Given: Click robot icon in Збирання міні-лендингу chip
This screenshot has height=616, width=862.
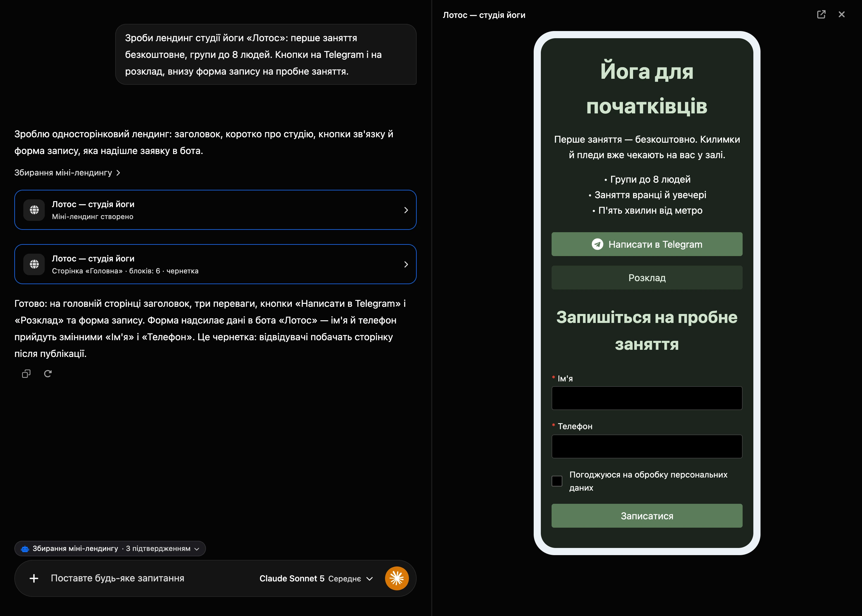Looking at the screenshot, I should 25,549.
